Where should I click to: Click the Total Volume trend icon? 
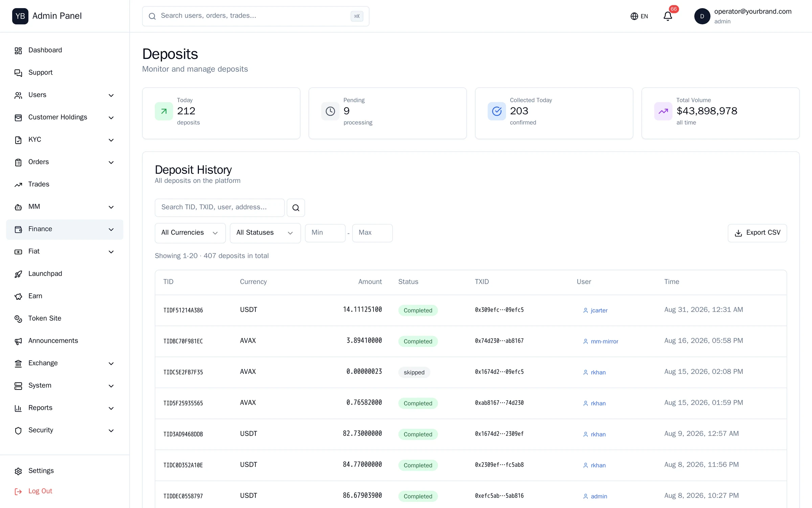click(663, 111)
